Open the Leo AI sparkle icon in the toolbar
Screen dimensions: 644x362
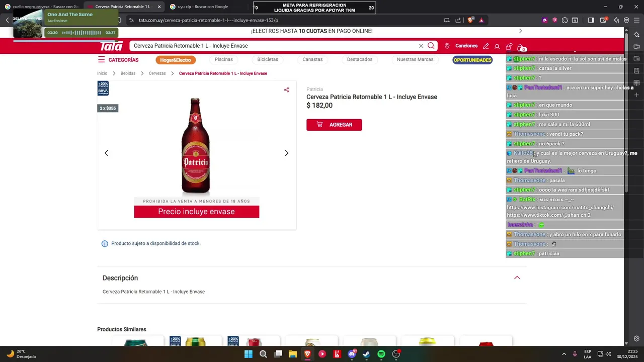pos(616,20)
